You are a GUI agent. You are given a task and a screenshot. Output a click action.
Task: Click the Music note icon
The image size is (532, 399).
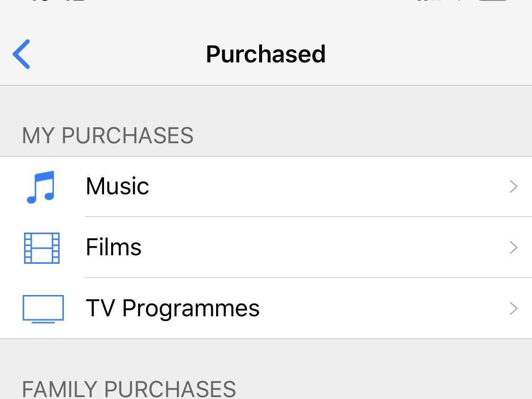(41, 187)
